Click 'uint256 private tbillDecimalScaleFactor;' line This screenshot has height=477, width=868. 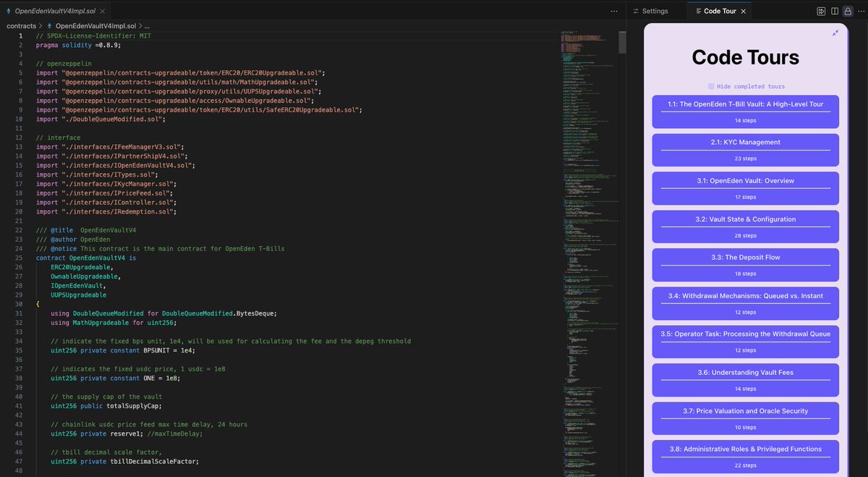point(124,461)
